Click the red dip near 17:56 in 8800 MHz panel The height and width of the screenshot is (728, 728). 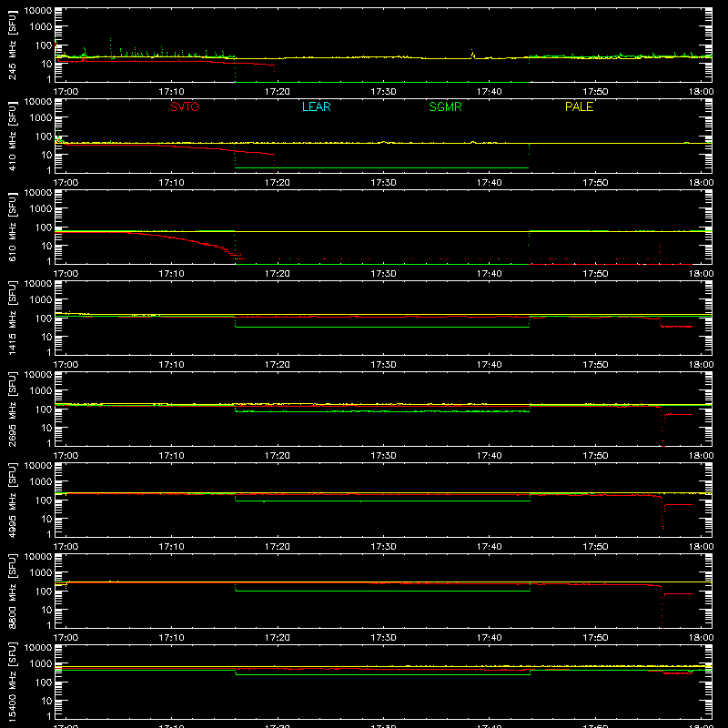pyautogui.click(x=662, y=608)
